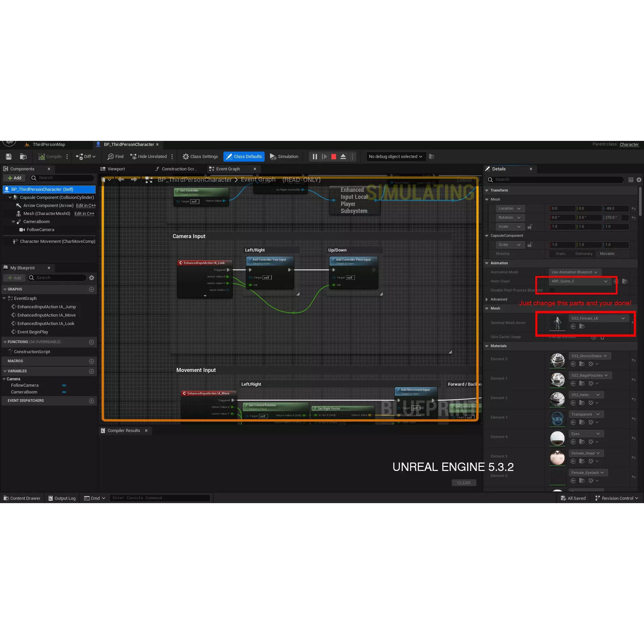
Task: Set Mobility to Static
Action: click(560, 254)
